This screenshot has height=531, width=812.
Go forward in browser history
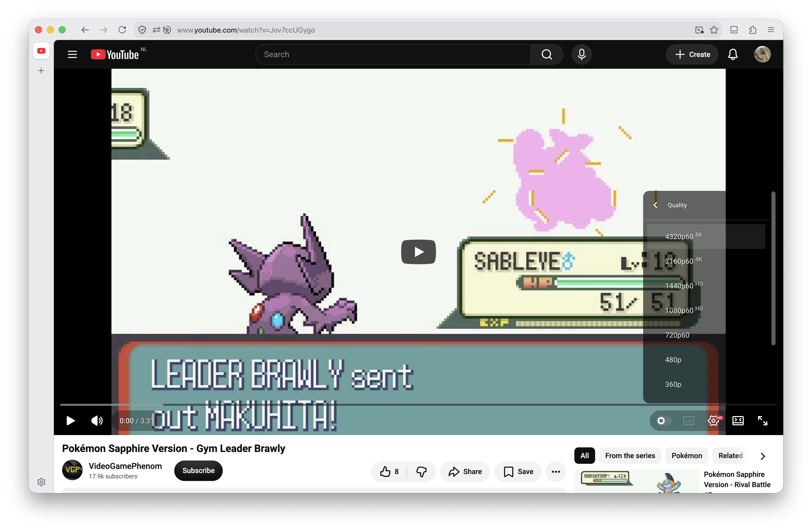point(104,30)
